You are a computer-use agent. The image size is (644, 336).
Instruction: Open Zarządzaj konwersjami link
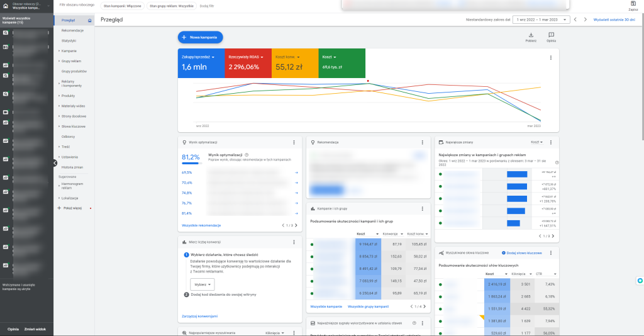[x=199, y=316]
